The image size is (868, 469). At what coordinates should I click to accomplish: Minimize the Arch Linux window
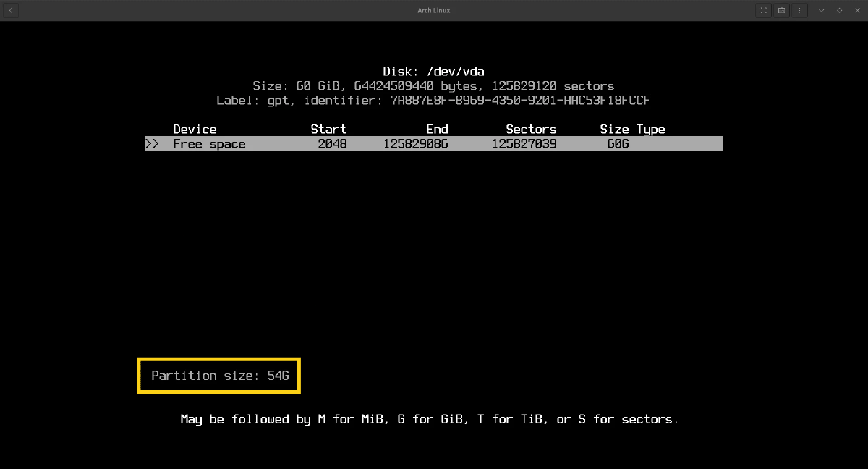point(821,10)
